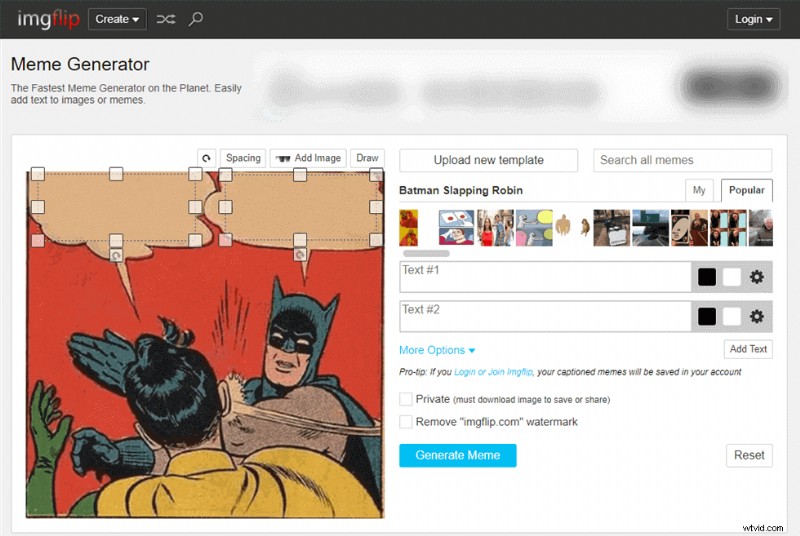This screenshot has height=536, width=800.
Task: Enable the Private checkbox
Action: click(406, 399)
